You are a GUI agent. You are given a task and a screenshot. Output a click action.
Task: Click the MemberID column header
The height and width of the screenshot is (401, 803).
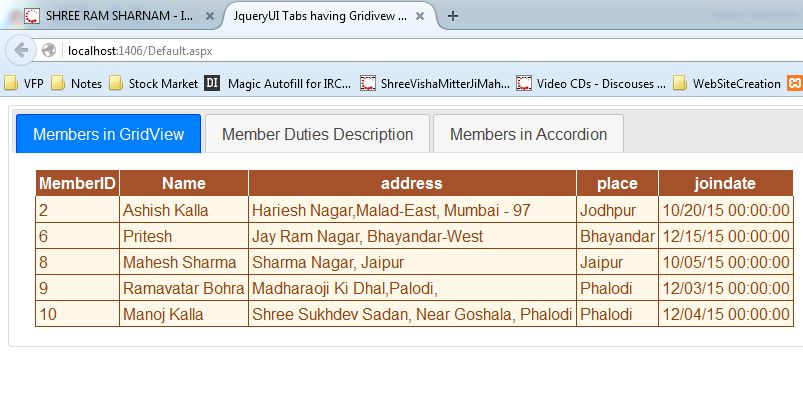coord(77,183)
